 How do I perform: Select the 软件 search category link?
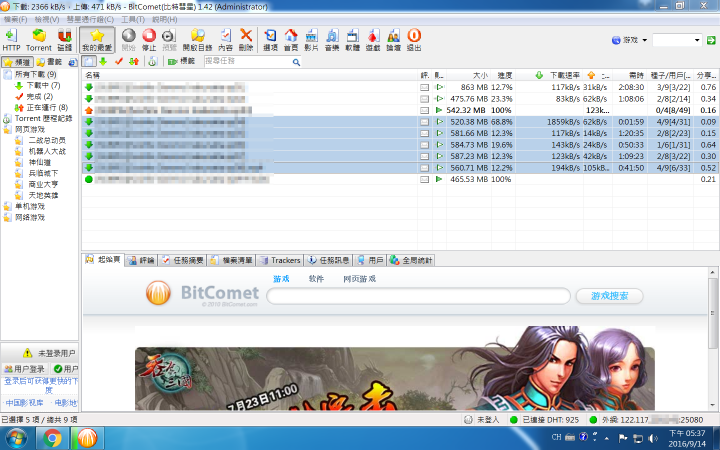(x=316, y=279)
